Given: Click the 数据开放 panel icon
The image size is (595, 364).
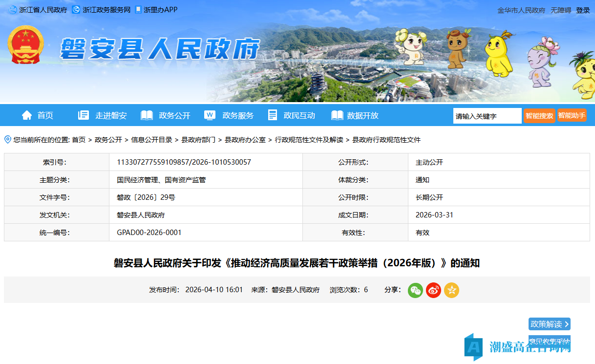Looking at the screenshot, I should pos(336,115).
